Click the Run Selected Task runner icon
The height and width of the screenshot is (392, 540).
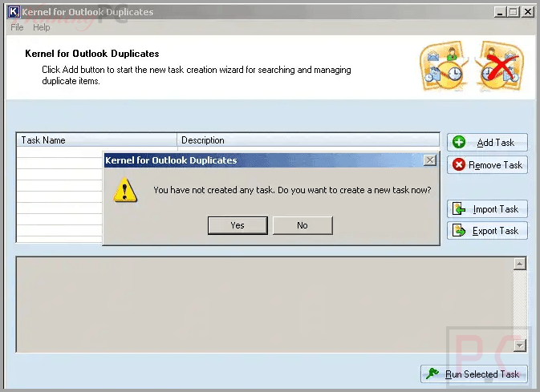(432, 374)
